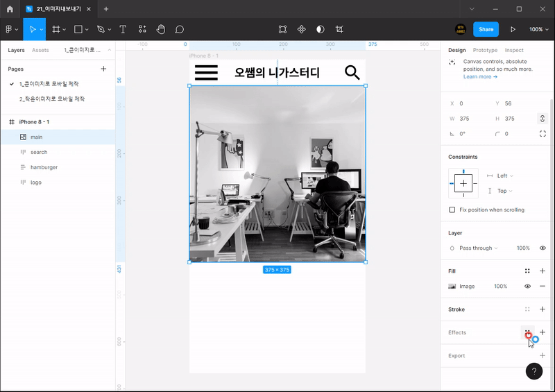Remove the Image fill

pos(543,286)
